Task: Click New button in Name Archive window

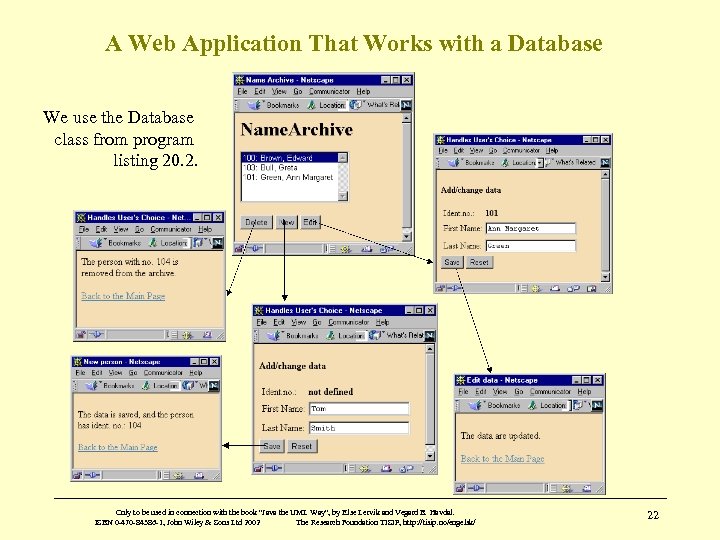Action: tap(287, 222)
